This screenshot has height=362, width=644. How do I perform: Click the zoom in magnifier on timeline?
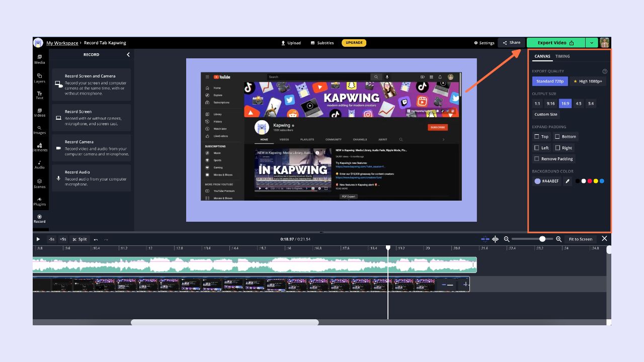click(x=558, y=239)
